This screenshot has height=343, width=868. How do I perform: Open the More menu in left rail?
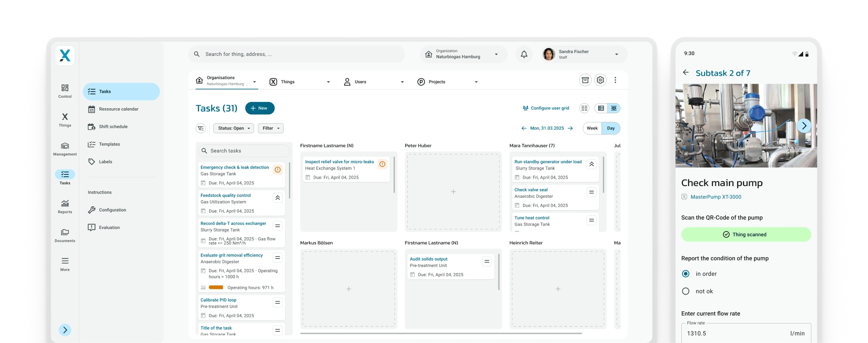(65, 264)
